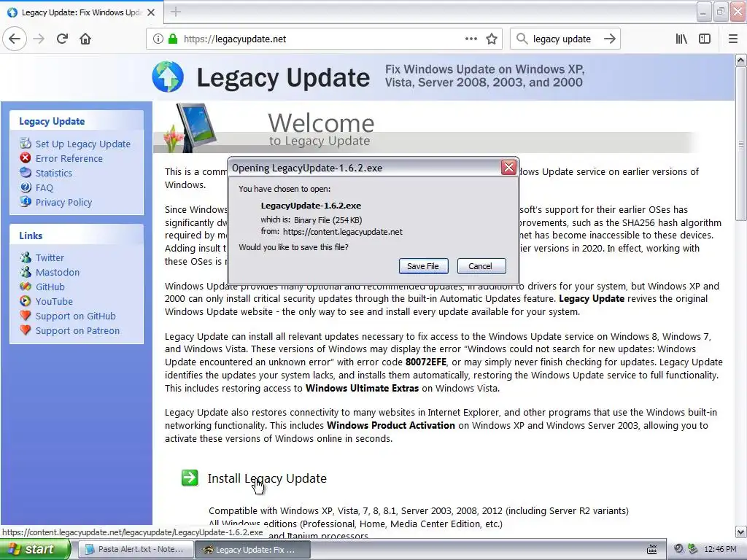Click the Install Legacy Update heading link
Viewport: 747px width, 560px height.
267,478
